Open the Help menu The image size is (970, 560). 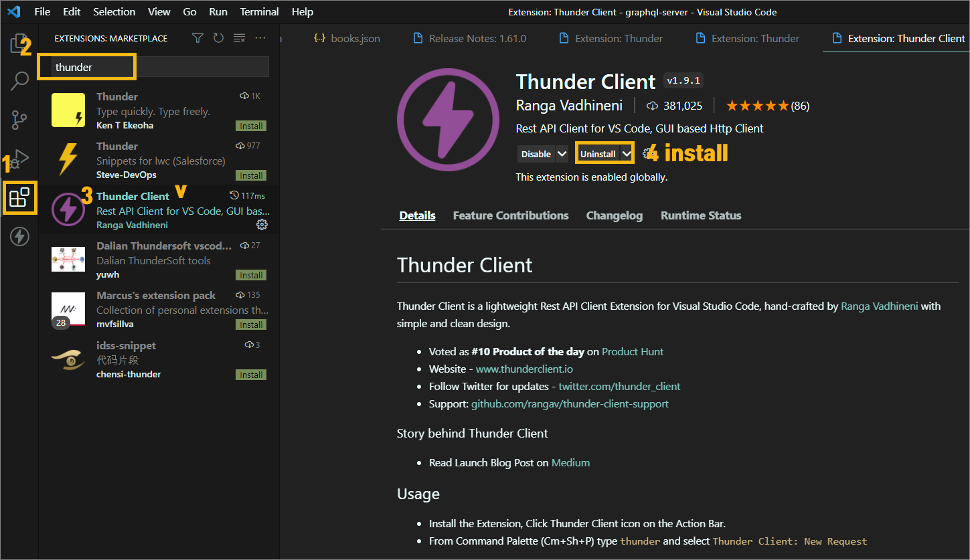[303, 11]
